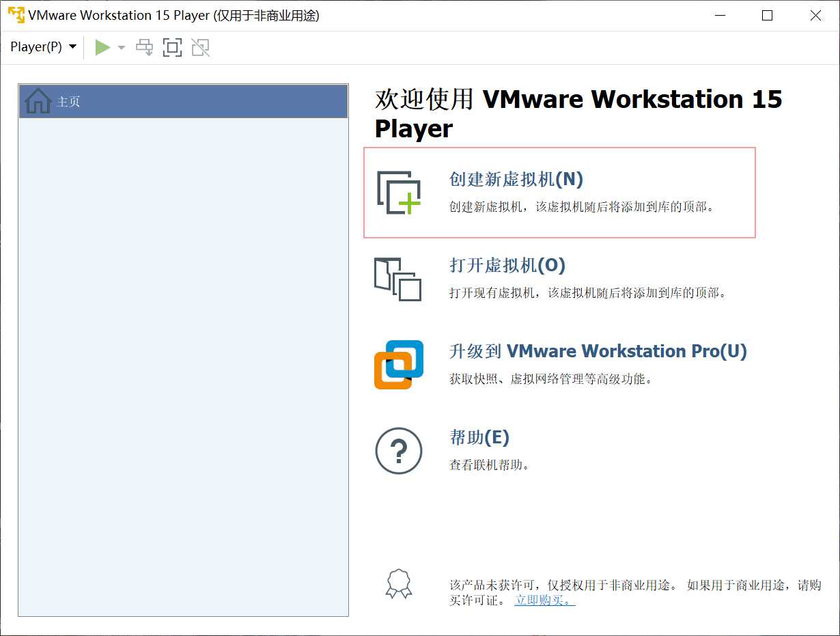Screen dimensions: 840x636
Task: Select the 主页 home item in library
Action: click(183, 102)
